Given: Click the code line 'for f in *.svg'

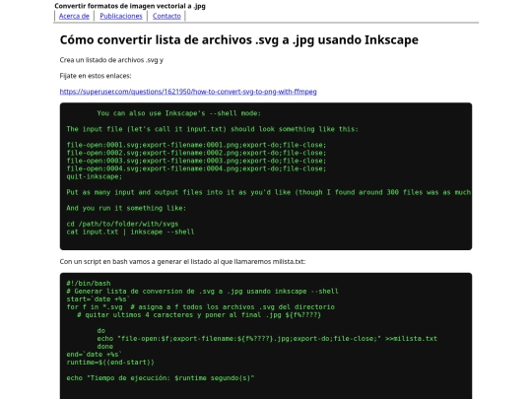Looking at the screenshot, I should pyautogui.click(x=201, y=307).
